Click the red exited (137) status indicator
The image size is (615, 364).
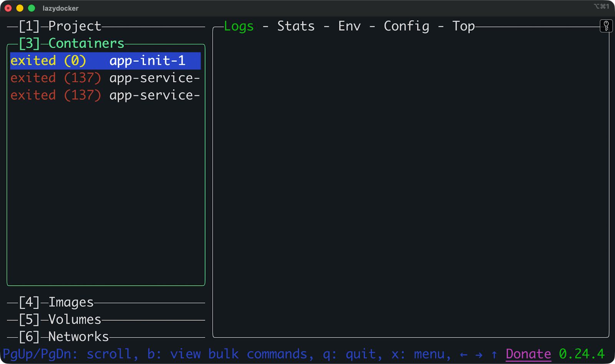tap(56, 78)
